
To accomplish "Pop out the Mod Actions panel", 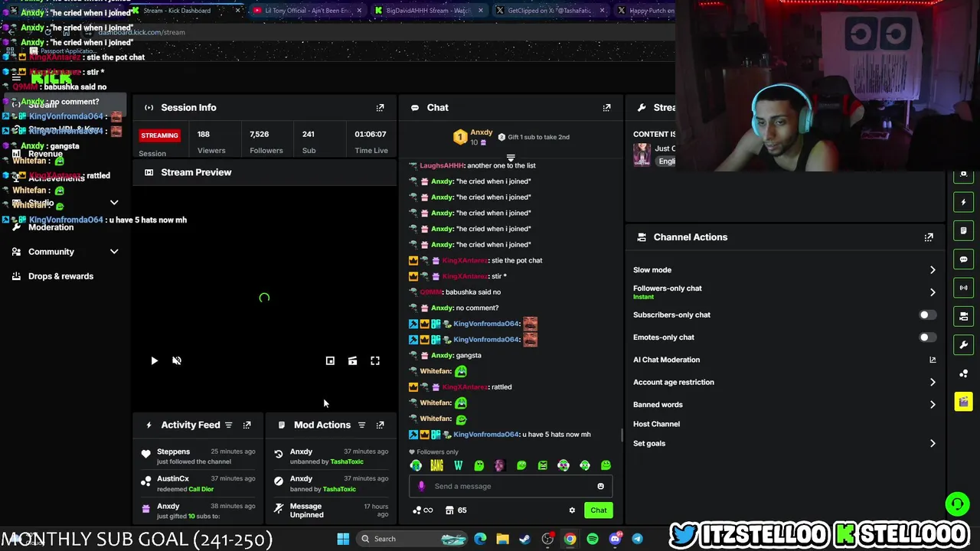I will (380, 425).
